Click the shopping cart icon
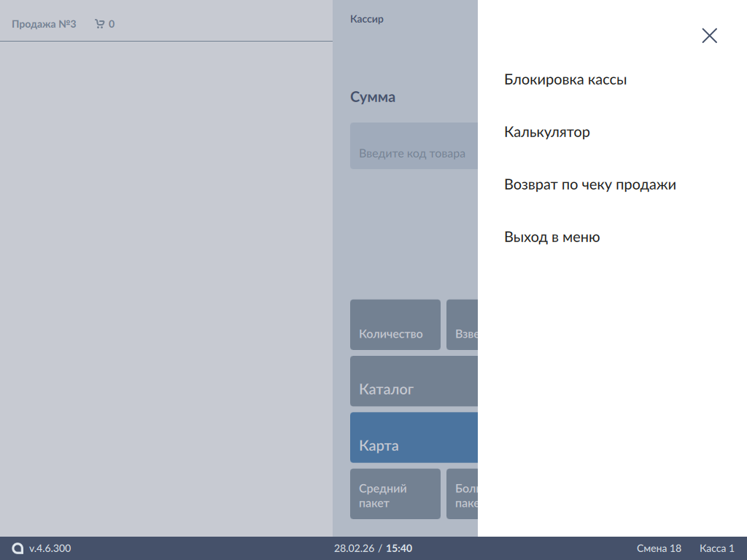 pyautogui.click(x=100, y=24)
